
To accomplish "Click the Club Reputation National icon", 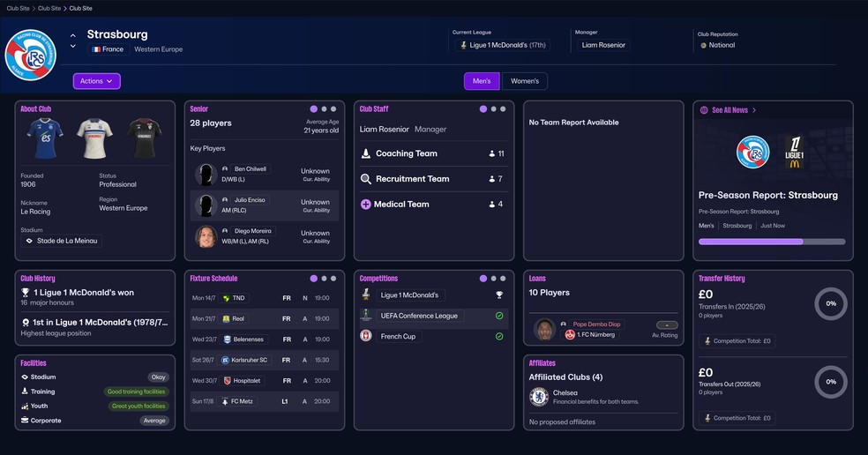I will [x=704, y=45].
